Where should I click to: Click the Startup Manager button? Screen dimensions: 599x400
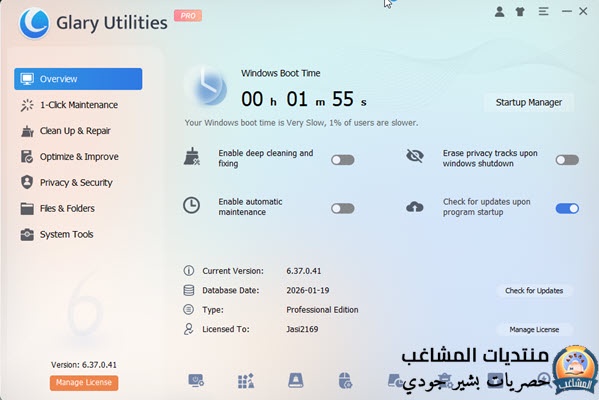[529, 102]
